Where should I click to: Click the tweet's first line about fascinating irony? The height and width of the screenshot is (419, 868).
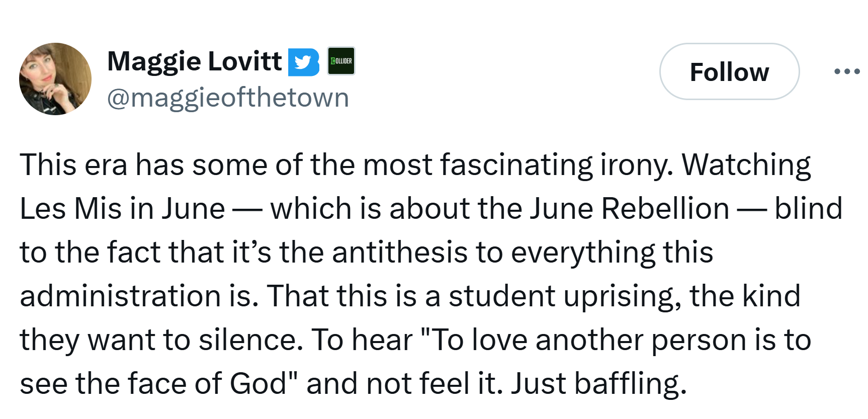(415, 165)
